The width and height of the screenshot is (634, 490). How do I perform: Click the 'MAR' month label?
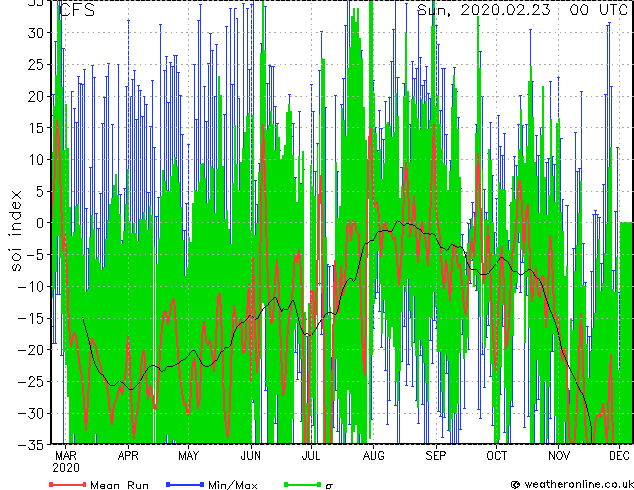tap(66, 456)
